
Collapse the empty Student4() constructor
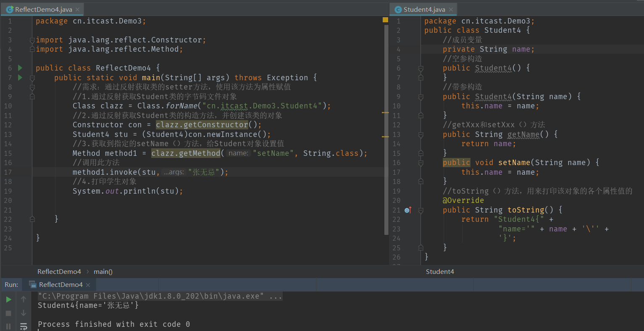pos(421,68)
